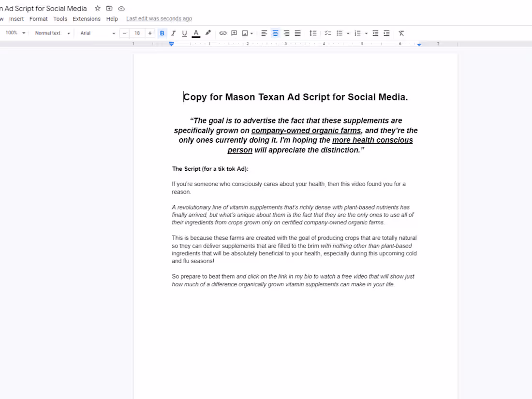Open the Format menu
532x399 pixels.
pos(38,18)
